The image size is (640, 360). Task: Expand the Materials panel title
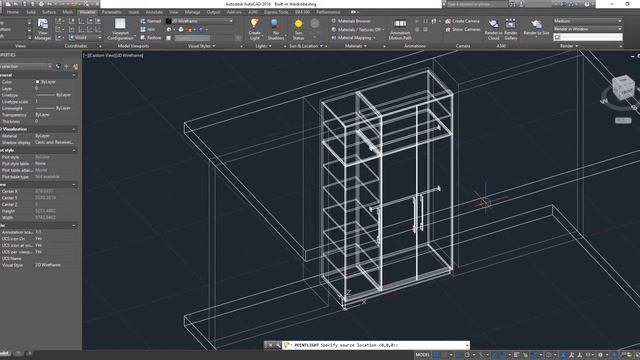pos(356,46)
